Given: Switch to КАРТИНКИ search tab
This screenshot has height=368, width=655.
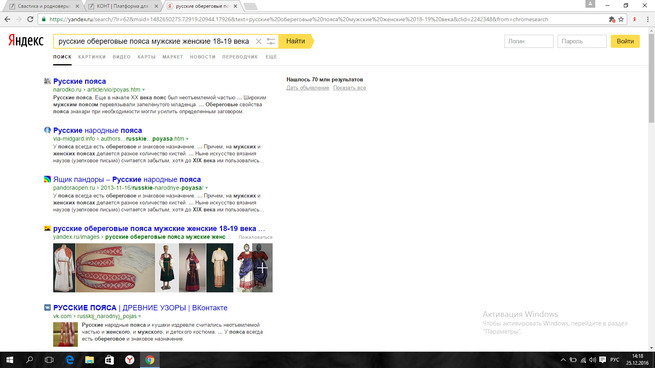Looking at the screenshot, I should [92, 57].
